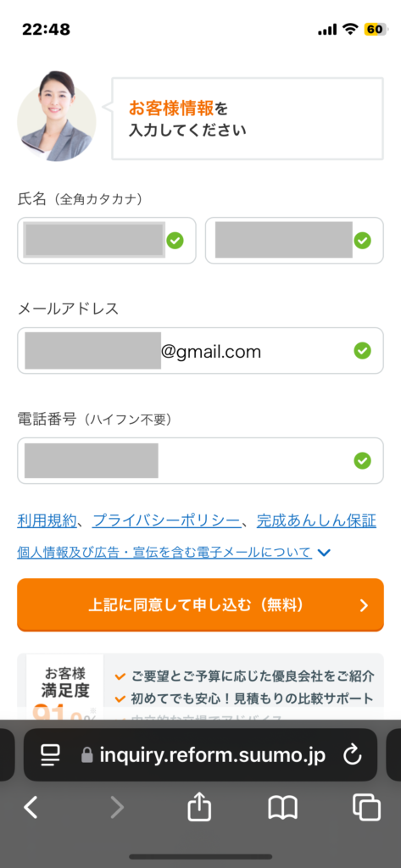
Task: Open the 利用規約 link
Action: 47,520
